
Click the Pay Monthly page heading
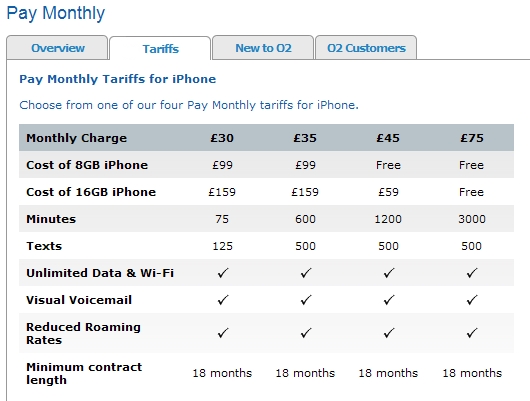pos(56,14)
